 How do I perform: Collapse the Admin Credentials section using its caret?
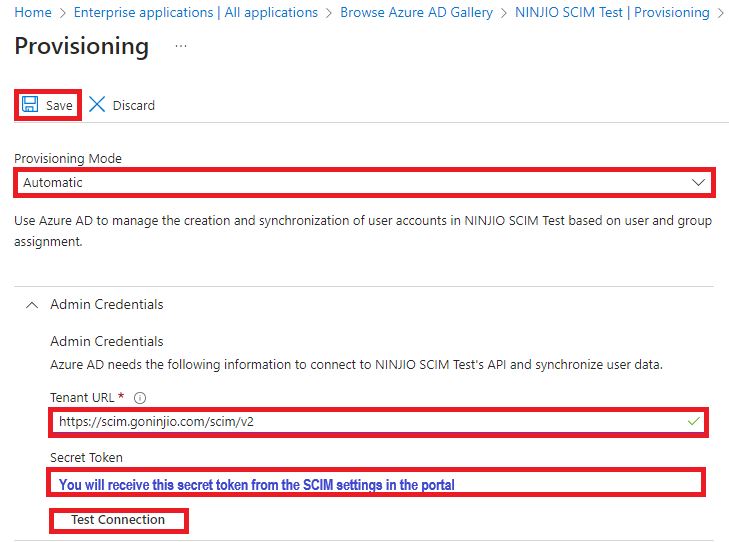31,304
